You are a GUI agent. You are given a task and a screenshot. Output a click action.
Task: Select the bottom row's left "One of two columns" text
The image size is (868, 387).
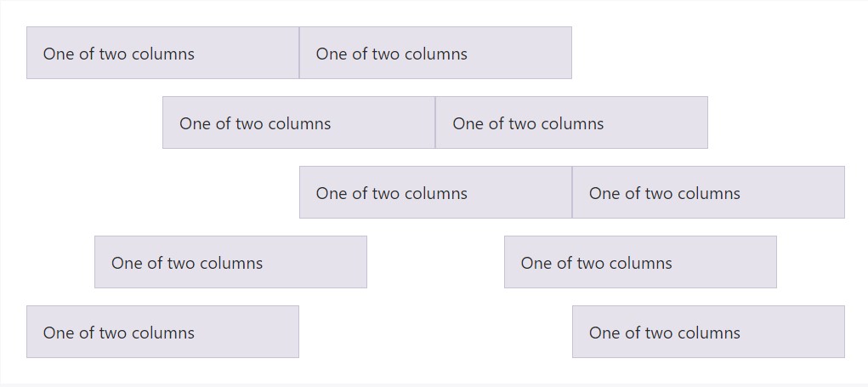pos(119,333)
